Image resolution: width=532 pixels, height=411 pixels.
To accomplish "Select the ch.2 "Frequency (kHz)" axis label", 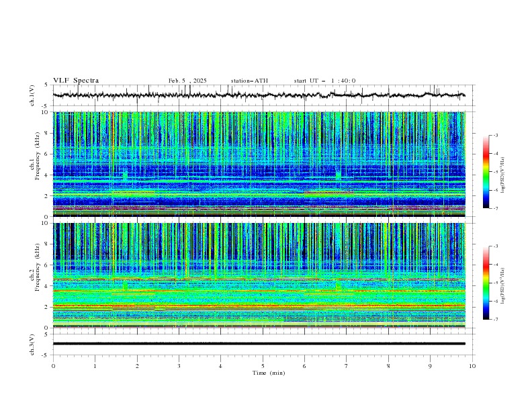I will point(38,267).
